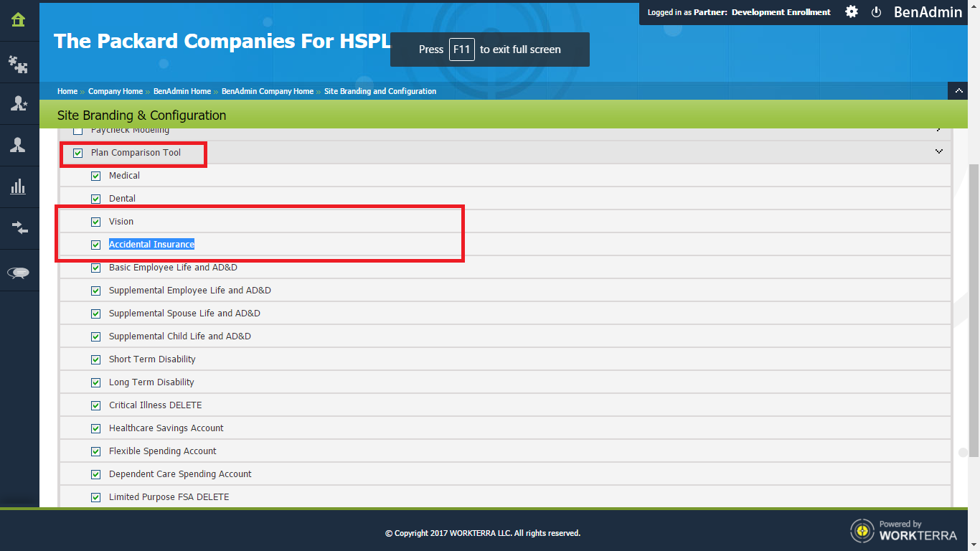This screenshot has width=980, height=551.
Task: Click the Medical row label
Action: point(124,176)
